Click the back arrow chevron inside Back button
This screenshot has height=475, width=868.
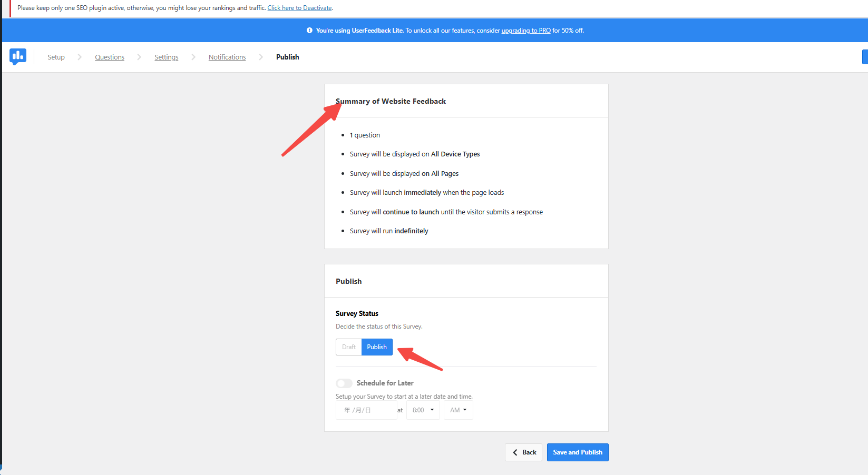[x=515, y=452]
